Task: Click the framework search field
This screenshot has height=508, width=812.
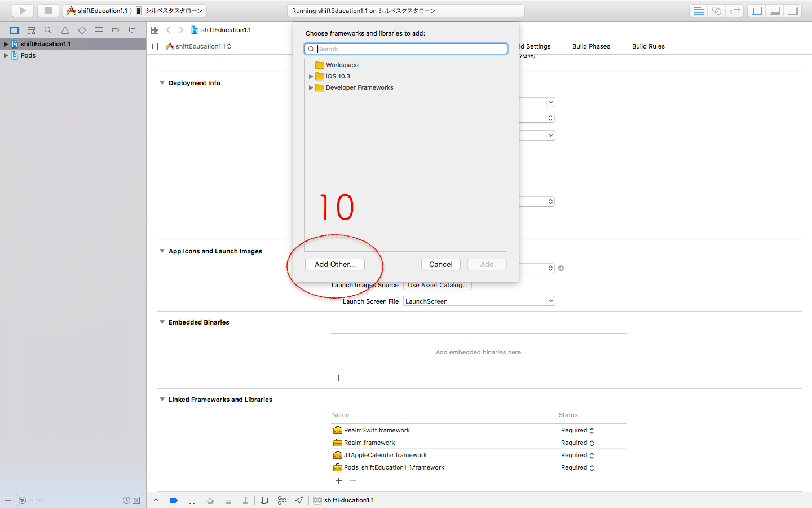Action: [405, 49]
